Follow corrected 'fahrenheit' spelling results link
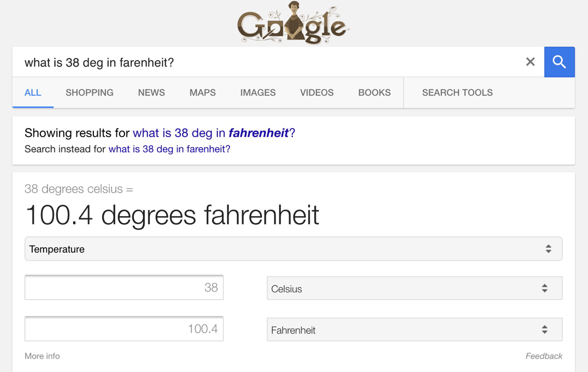This screenshot has width=588, height=372. pyautogui.click(x=214, y=133)
